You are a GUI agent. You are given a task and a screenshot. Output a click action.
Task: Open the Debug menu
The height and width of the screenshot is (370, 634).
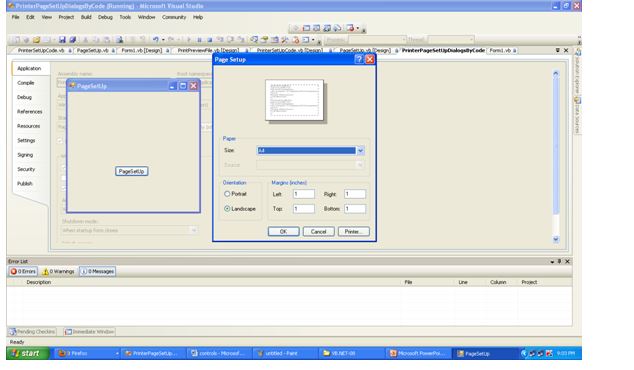click(x=106, y=17)
